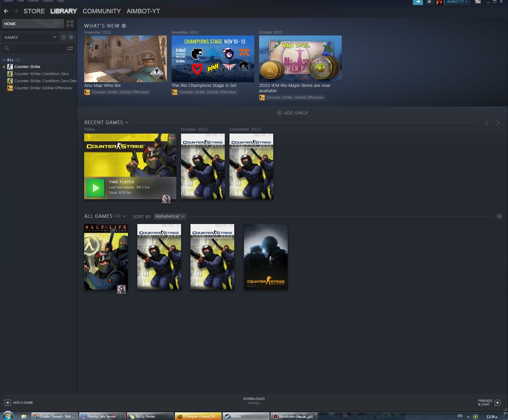Click Add Shelf plus icon
This screenshot has height=420, width=508.
point(279,113)
